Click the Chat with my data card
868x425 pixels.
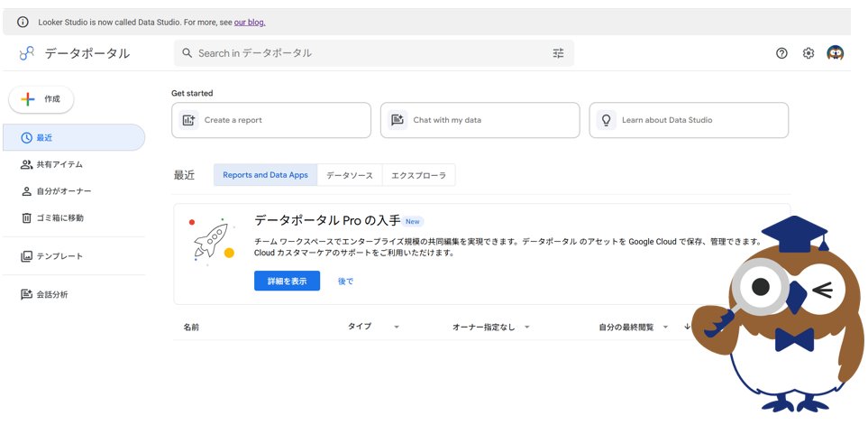[480, 120]
